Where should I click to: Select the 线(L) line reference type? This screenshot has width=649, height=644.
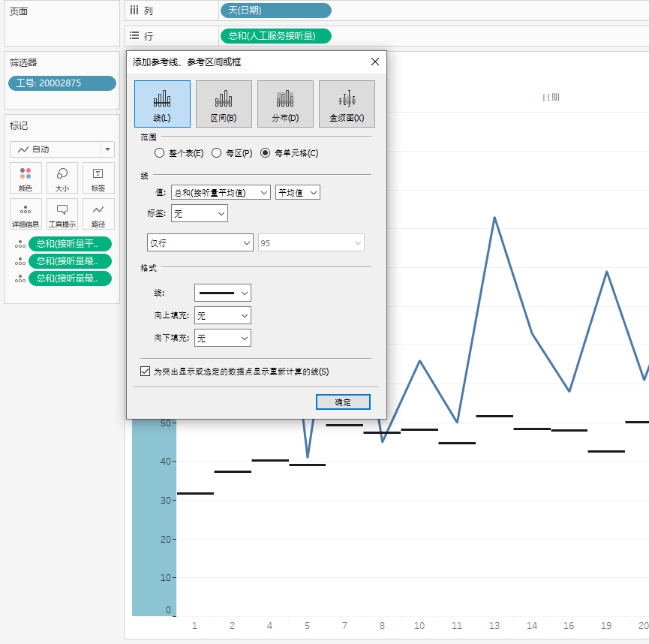(x=162, y=104)
